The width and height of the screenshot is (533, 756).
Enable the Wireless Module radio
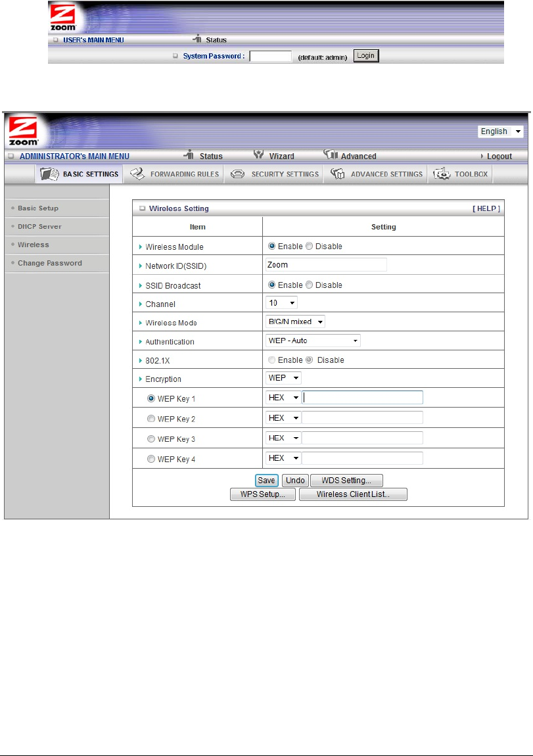[x=272, y=247]
